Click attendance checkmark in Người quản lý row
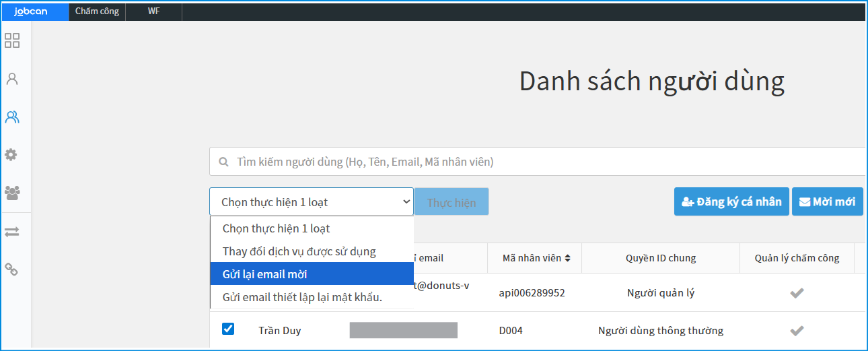868x351 pixels. coord(797,293)
